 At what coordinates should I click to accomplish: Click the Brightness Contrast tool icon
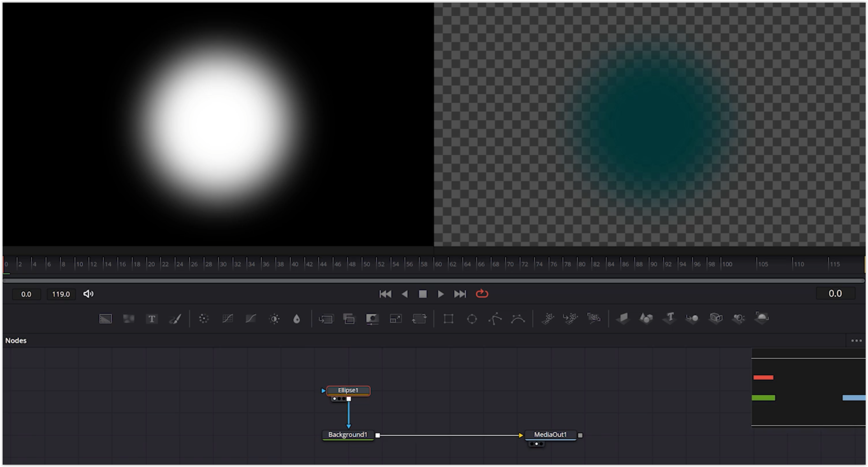click(274, 319)
